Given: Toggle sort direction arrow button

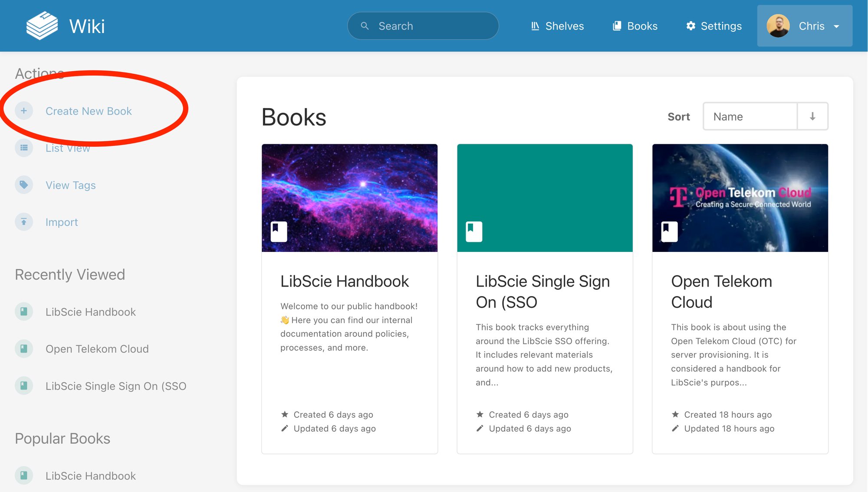Looking at the screenshot, I should 812,116.
